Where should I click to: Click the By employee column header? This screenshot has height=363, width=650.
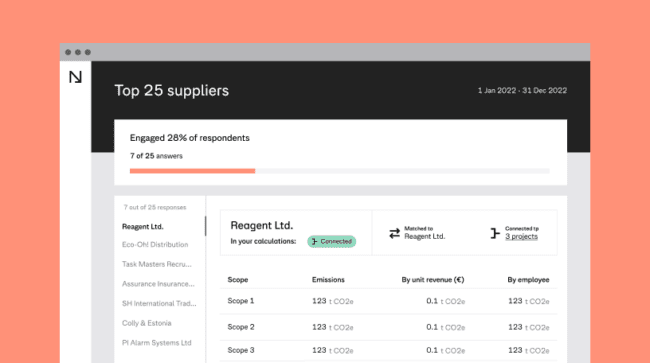pyautogui.click(x=528, y=280)
